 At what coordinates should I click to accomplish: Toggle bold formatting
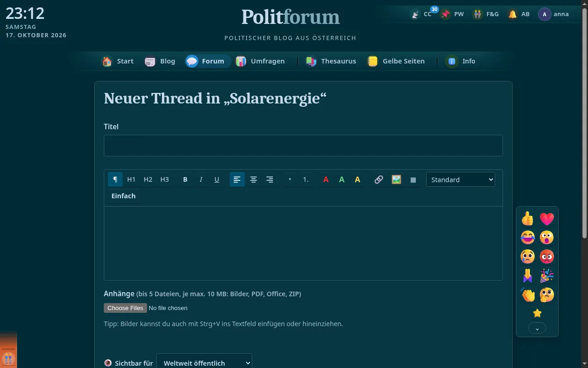click(x=185, y=179)
